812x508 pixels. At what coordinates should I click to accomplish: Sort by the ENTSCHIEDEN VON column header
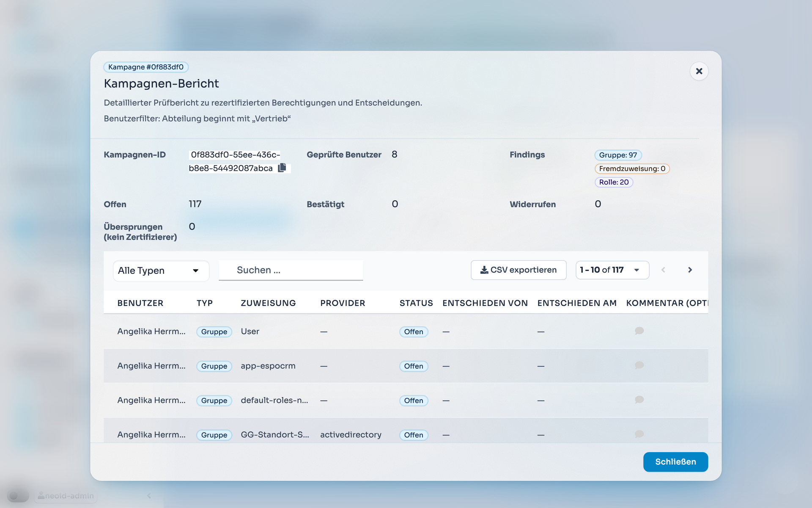click(x=485, y=303)
